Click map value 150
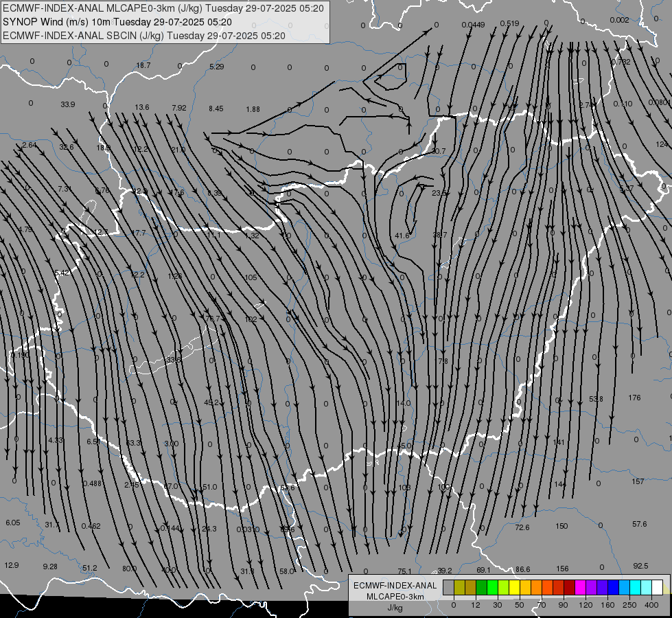The height and width of the screenshot is (618, 672). click(x=561, y=526)
